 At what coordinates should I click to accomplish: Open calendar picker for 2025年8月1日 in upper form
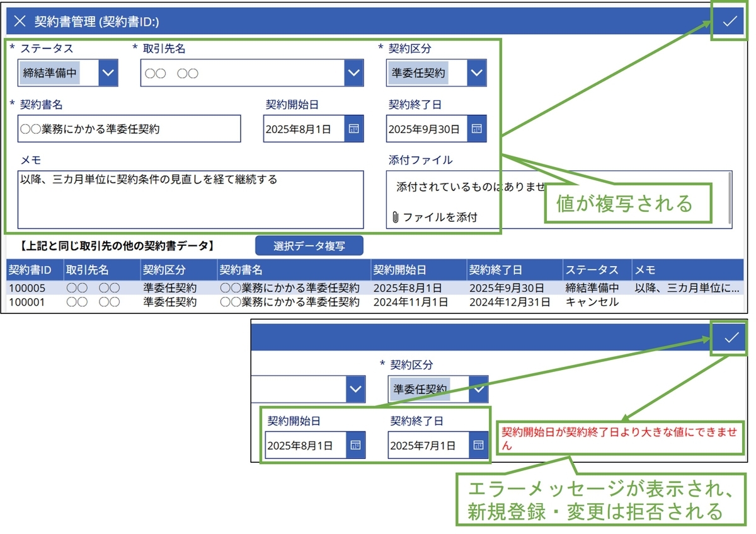coord(354,129)
